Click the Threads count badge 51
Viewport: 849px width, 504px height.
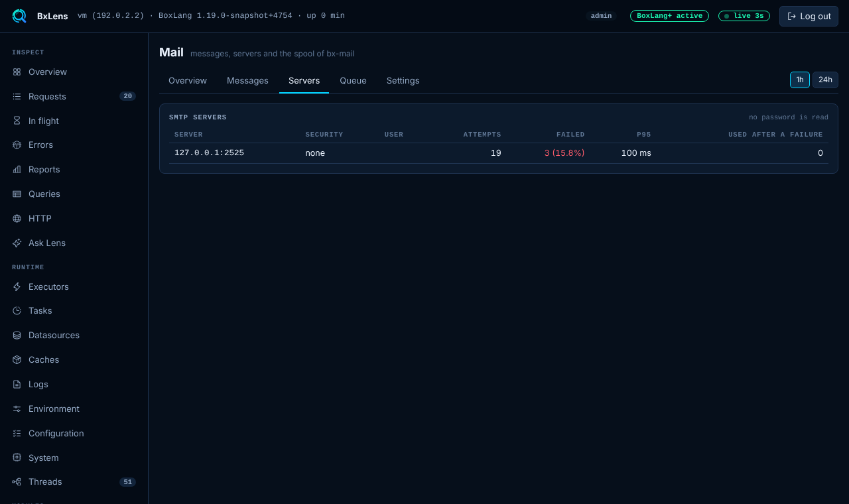point(127,482)
